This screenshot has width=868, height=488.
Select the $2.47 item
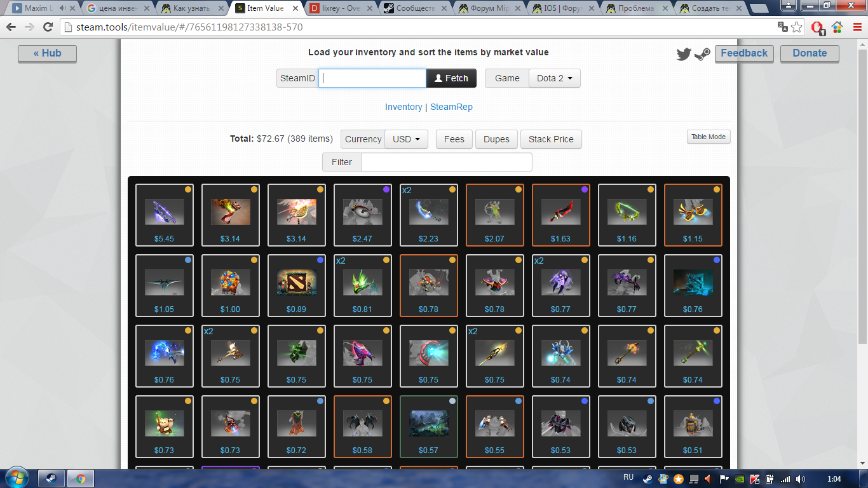(363, 215)
